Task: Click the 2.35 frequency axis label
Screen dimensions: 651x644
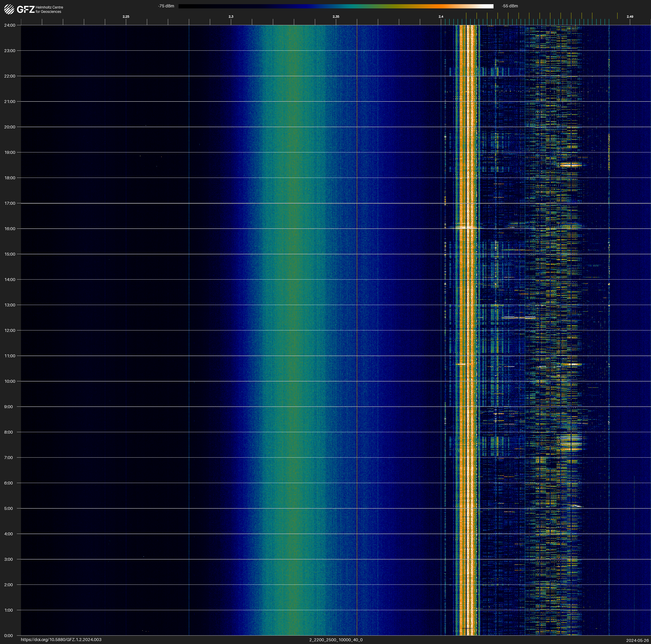Action: [336, 17]
